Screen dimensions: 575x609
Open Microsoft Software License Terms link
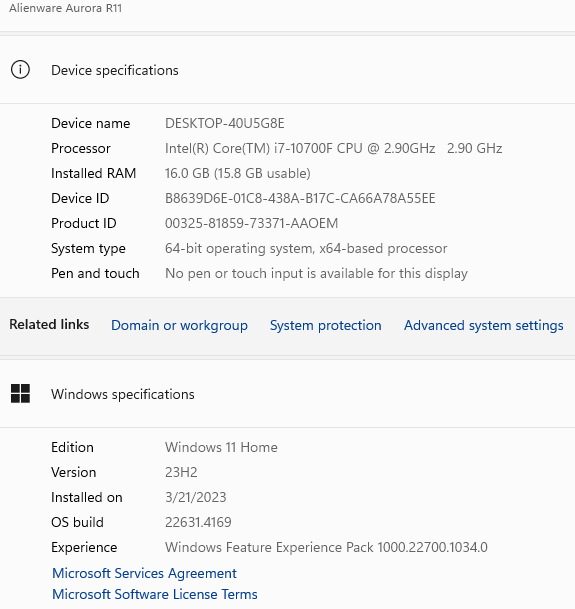click(155, 594)
